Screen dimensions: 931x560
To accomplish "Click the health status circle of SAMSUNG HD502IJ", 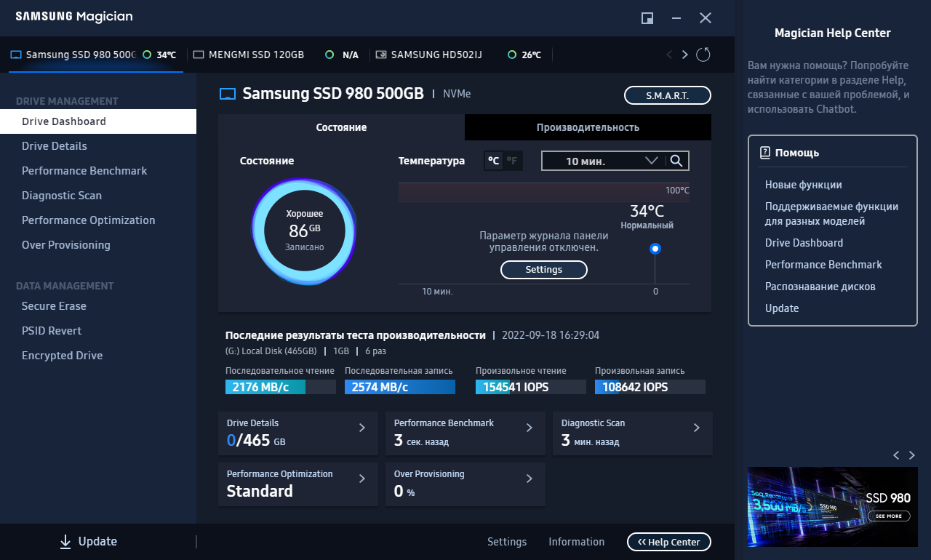I will [x=512, y=55].
